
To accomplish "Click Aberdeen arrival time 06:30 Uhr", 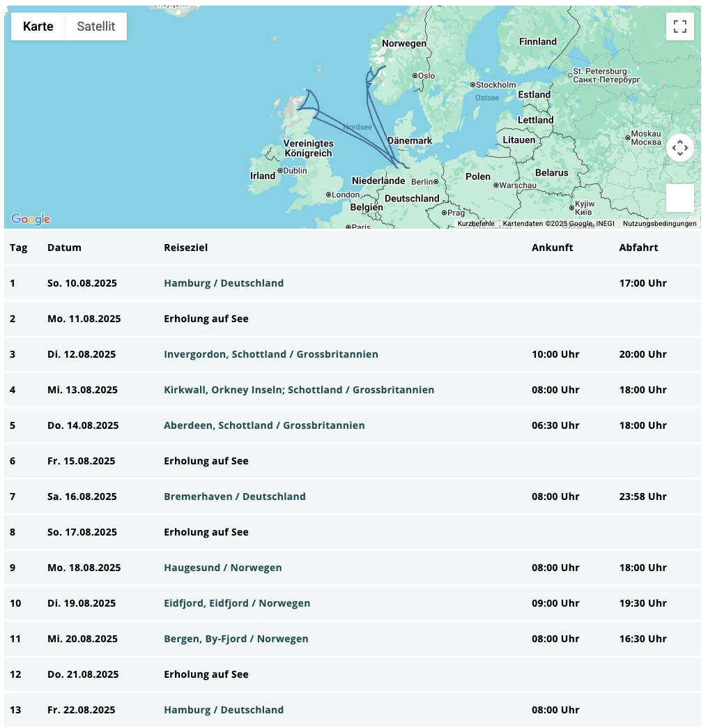I will point(555,425).
